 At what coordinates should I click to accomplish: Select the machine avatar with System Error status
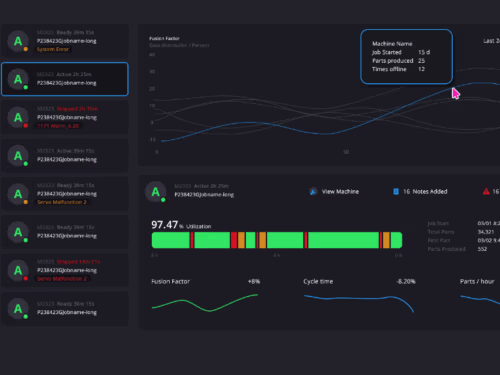(x=18, y=41)
